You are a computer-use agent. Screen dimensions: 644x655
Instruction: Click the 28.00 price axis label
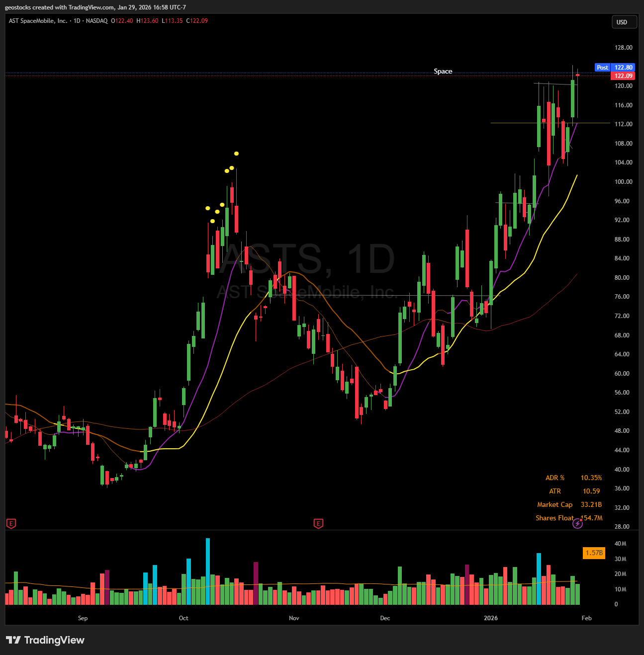pyautogui.click(x=622, y=527)
